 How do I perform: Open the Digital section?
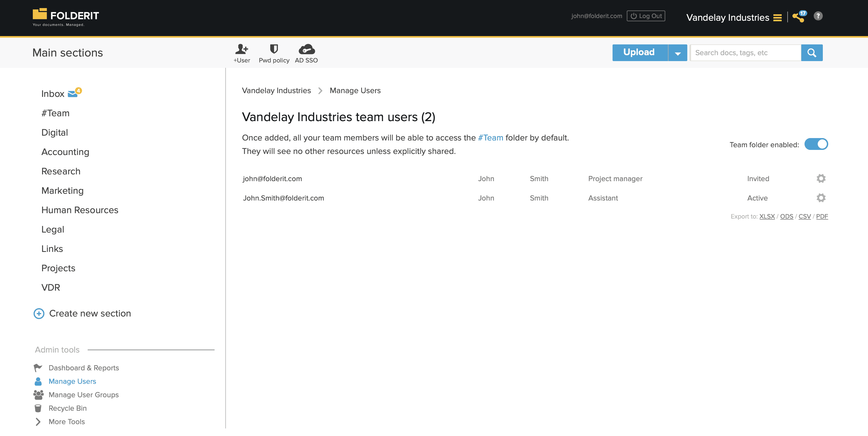click(55, 132)
